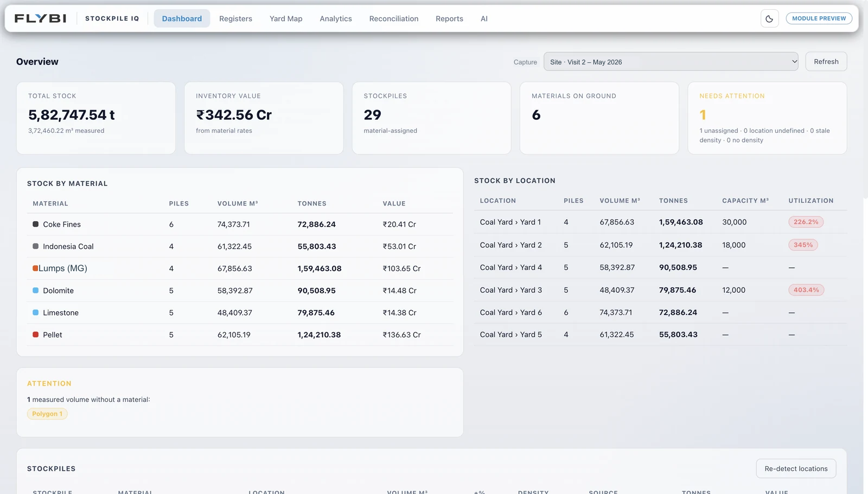Click the Needs Attention card count
Viewport: 868px width, 494px height.
point(703,115)
